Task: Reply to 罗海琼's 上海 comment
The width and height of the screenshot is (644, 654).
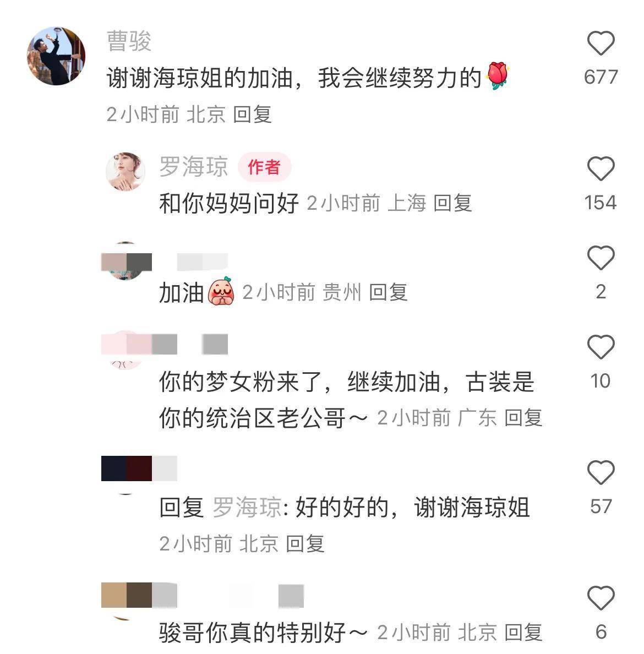Action: (x=452, y=204)
